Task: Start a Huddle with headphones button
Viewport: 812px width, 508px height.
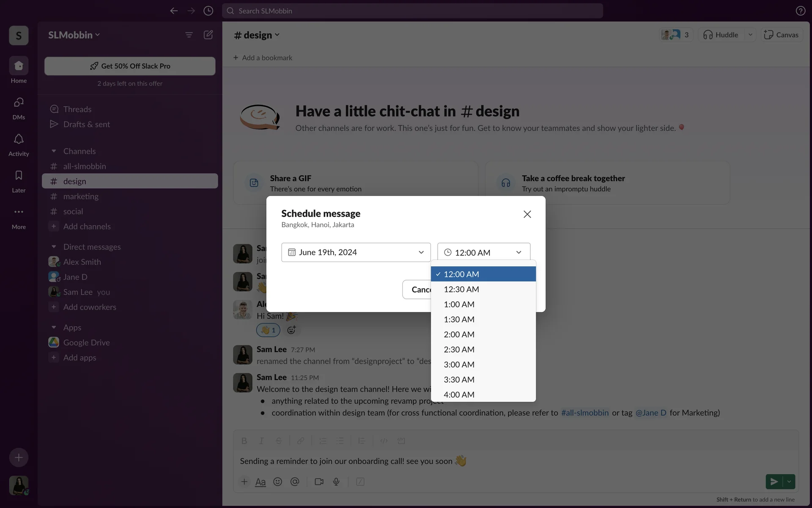Action: pos(721,35)
